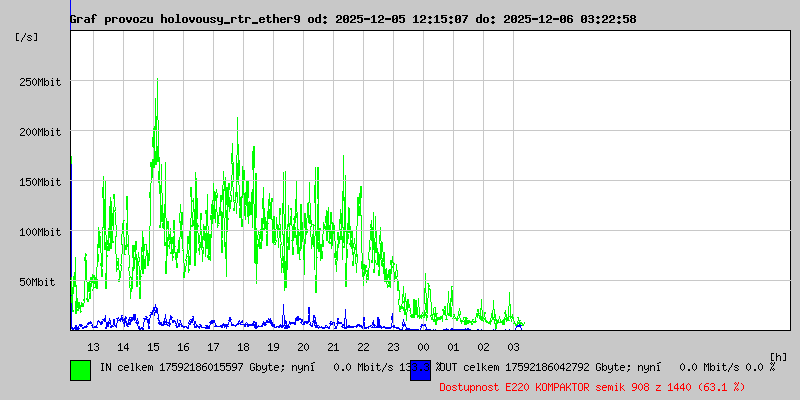Click the green IN legend swatch

80,369
